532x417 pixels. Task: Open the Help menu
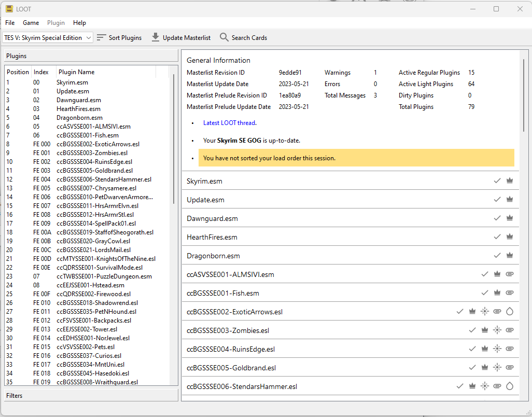79,23
